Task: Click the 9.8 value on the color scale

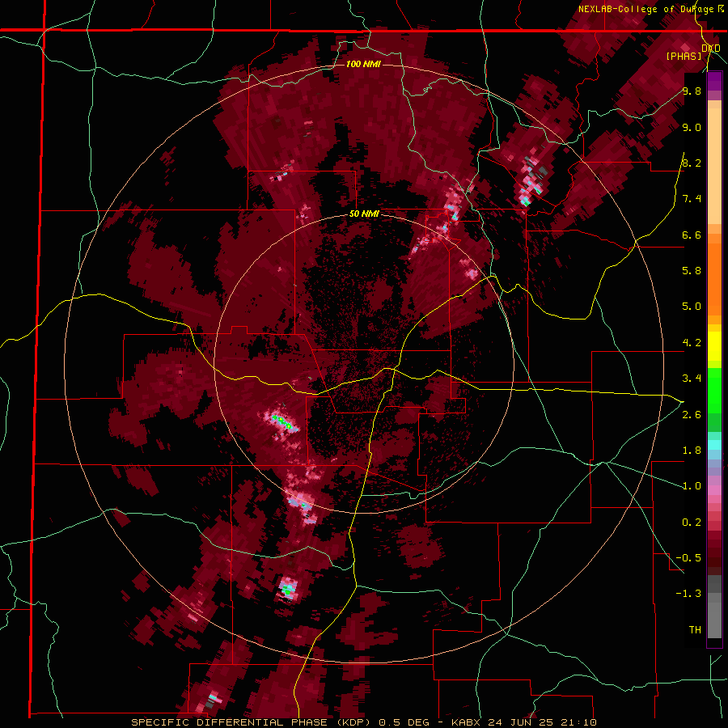Action: 692,91
